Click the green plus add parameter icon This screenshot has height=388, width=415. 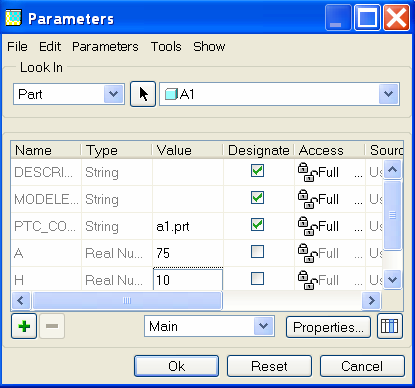point(24,326)
